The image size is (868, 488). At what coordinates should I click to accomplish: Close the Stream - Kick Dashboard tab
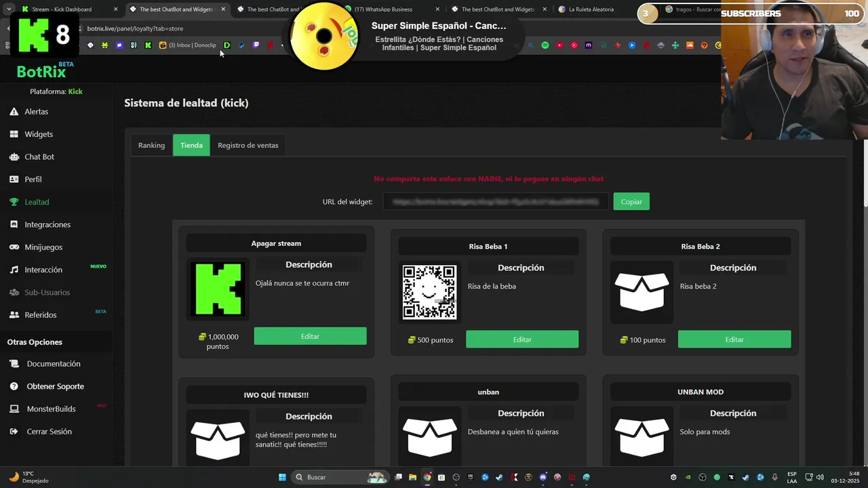point(115,9)
